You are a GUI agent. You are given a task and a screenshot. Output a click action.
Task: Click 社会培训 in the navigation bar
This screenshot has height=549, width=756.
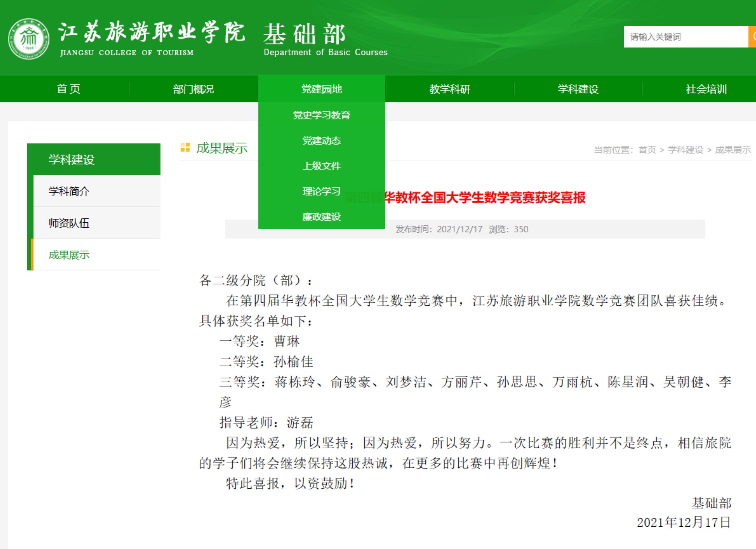[x=705, y=89]
